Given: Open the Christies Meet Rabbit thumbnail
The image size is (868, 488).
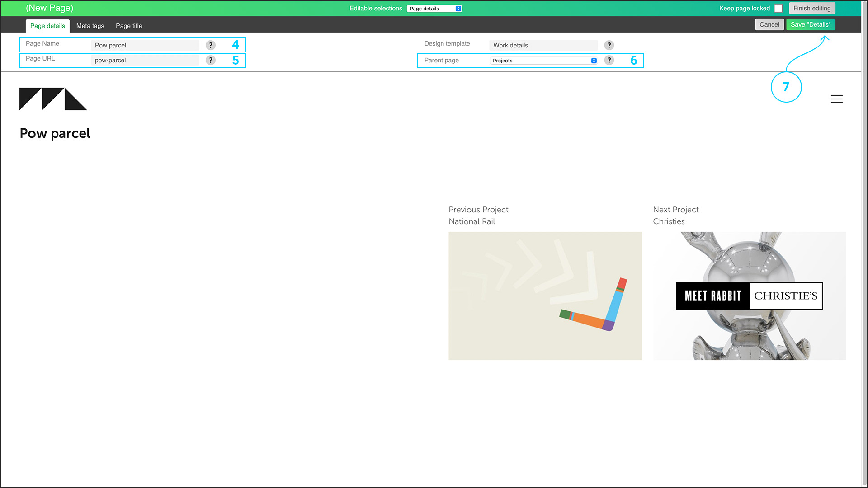Looking at the screenshot, I should point(749,296).
